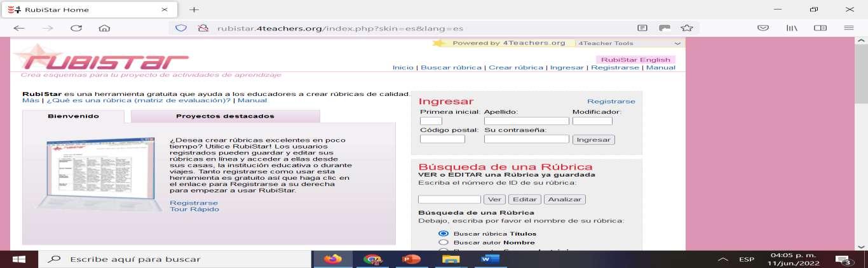Open File Explorer from the taskbar

(x=451, y=259)
